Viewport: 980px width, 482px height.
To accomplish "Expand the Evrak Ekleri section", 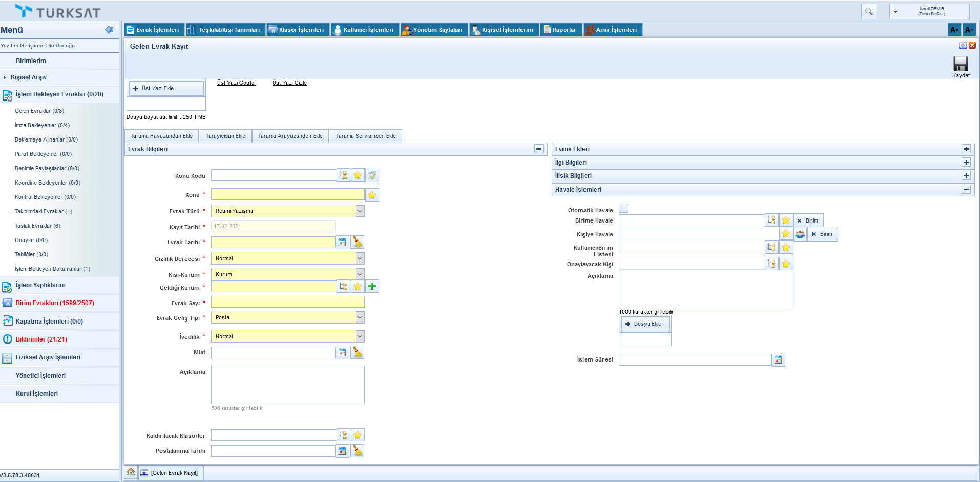I will click(x=966, y=149).
